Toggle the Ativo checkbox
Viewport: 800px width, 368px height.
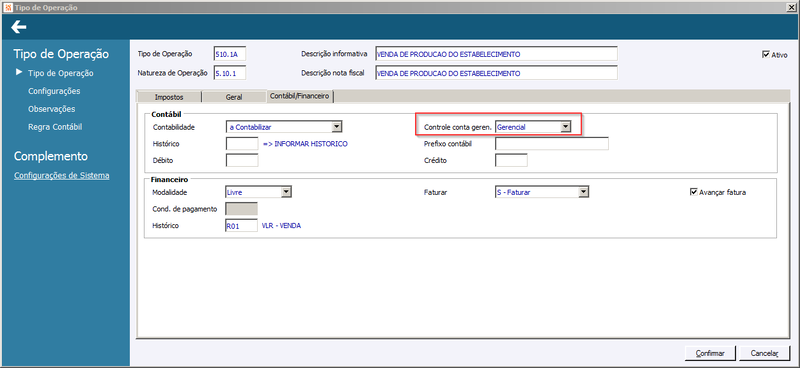765,55
